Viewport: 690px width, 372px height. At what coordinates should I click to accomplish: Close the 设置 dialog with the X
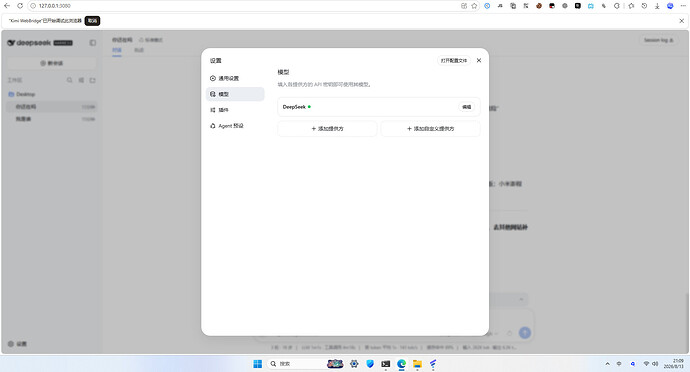(x=479, y=60)
